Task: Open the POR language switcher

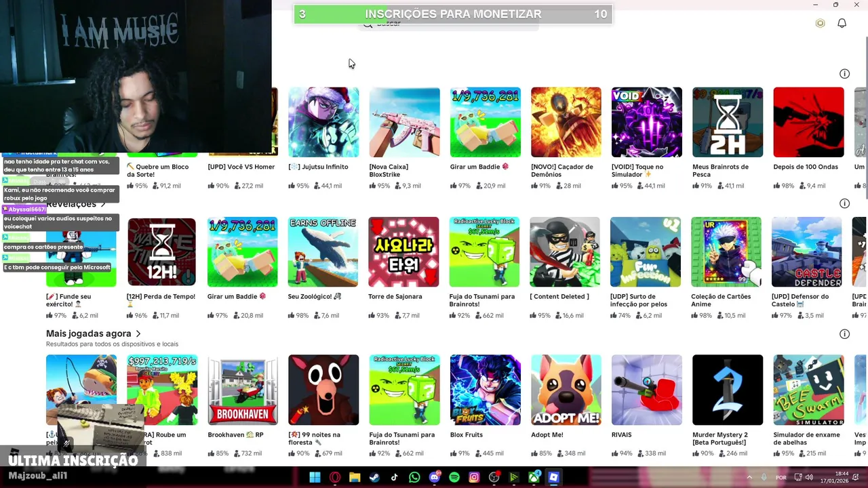Action: pos(781,477)
